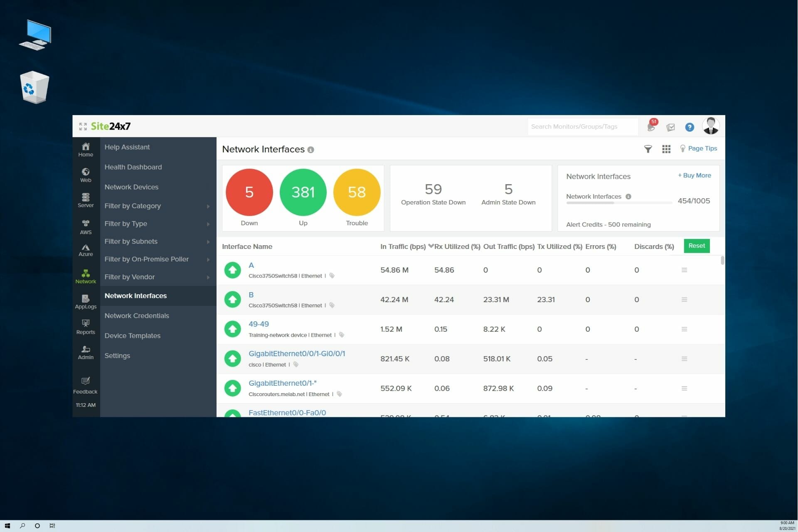Open GigabitEthernet0/0/1-Gi0/0/1 interface link

(297, 353)
